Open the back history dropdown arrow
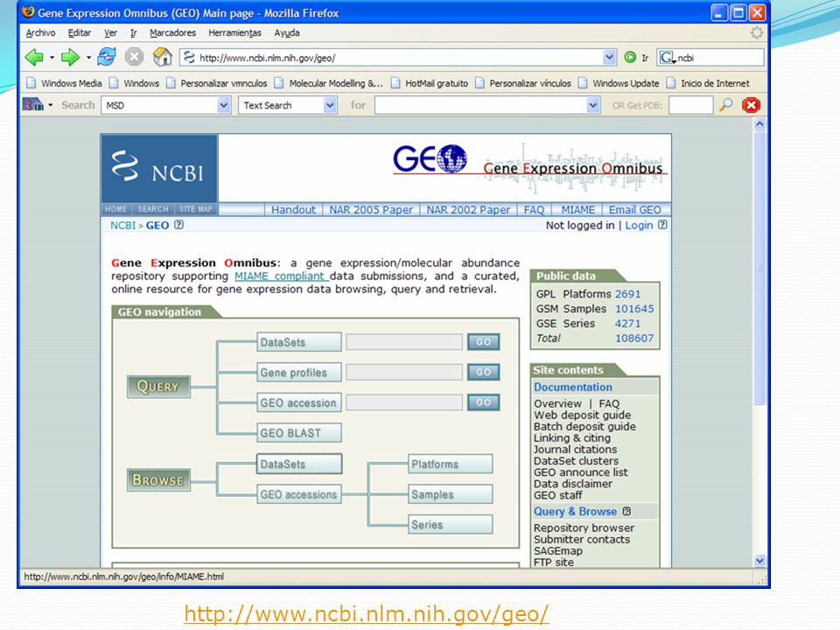Image resolution: width=840 pixels, height=630 pixels. [x=52, y=58]
